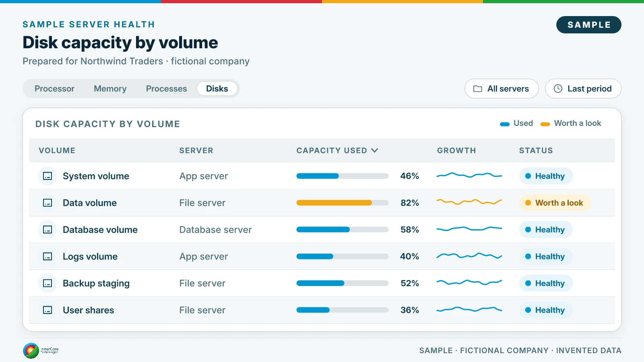Open the Last period filter
644x362 pixels.
coord(583,88)
